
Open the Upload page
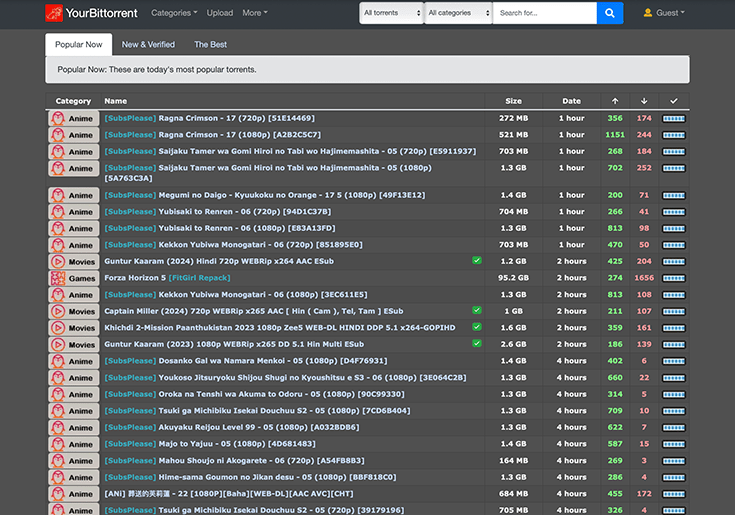pyautogui.click(x=220, y=13)
